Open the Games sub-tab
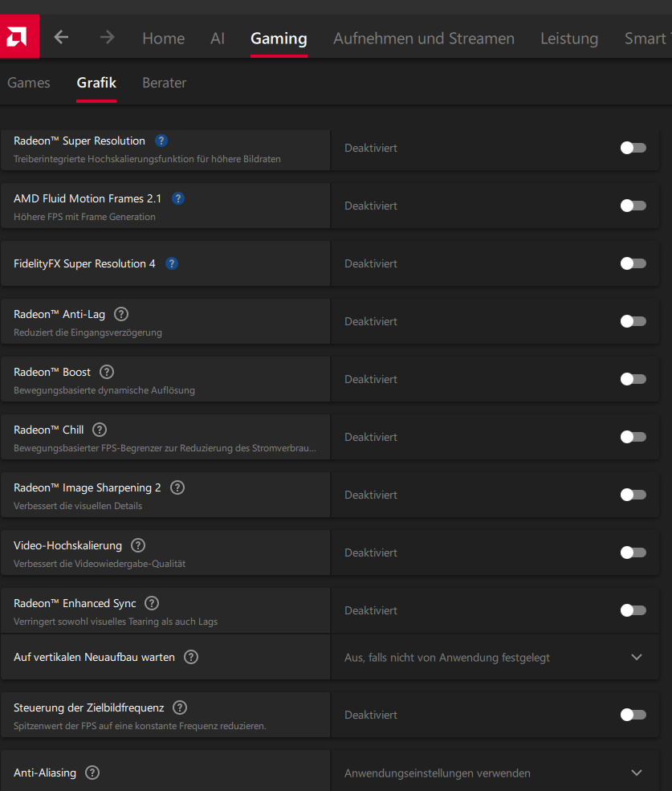672x791 pixels. pos(29,83)
